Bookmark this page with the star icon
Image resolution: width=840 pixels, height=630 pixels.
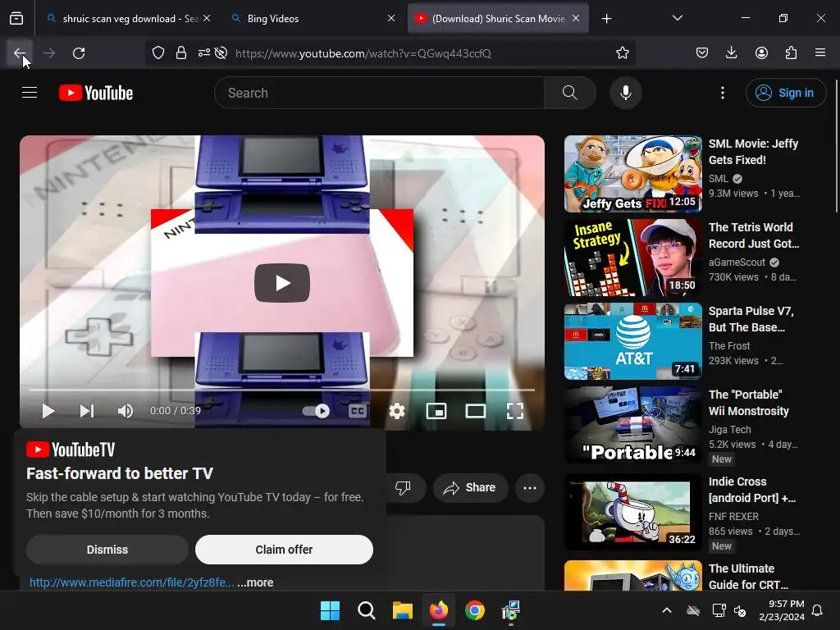pyautogui.click(x=622, y=53)
